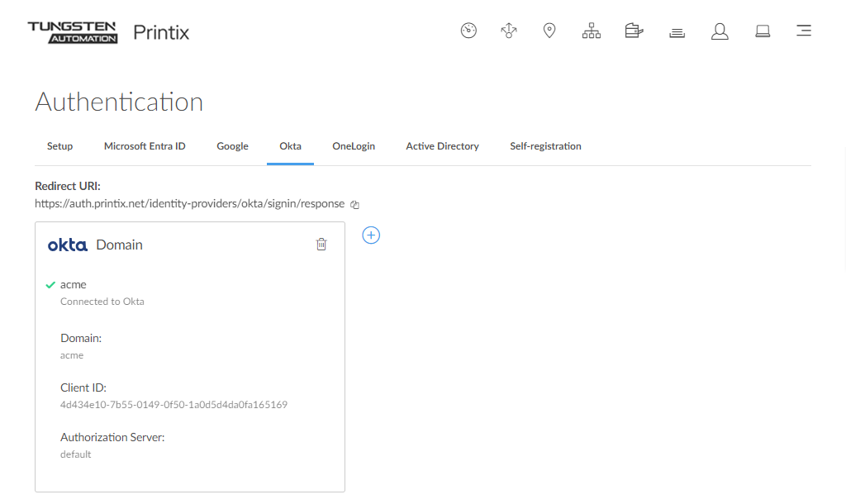Delete the acme Okta domain
This screenshot has height=504, width=846.
click(x=321, y=245)
